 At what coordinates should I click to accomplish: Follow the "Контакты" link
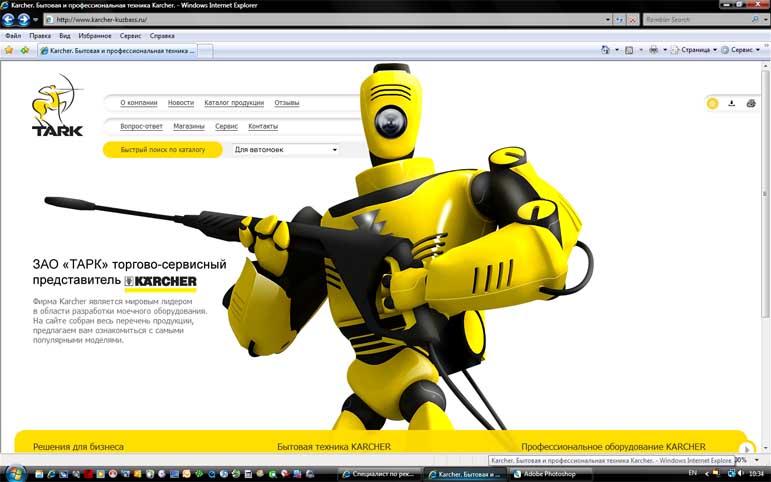(x=262, y=127)
